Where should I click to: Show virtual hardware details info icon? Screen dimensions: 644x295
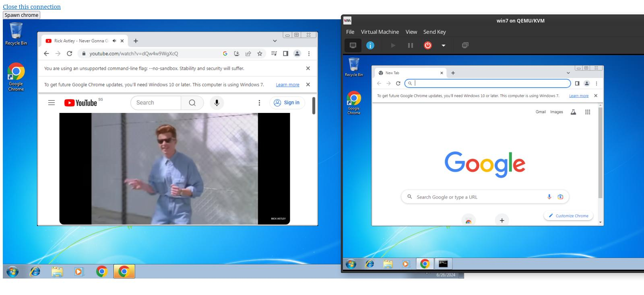coord(370,45)
